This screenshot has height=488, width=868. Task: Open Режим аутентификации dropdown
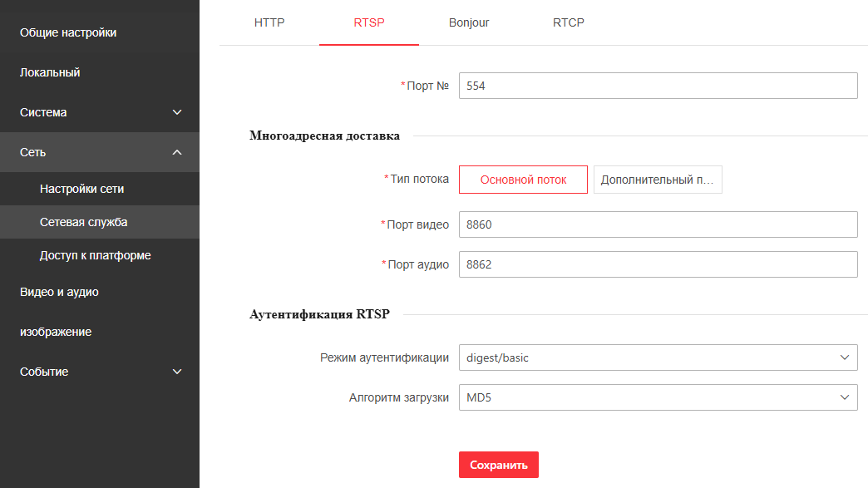pos(658,357)
